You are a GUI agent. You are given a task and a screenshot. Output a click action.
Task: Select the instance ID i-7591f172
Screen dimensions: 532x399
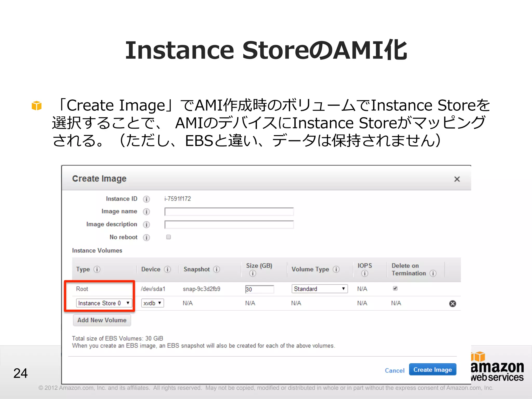[178, 199]
